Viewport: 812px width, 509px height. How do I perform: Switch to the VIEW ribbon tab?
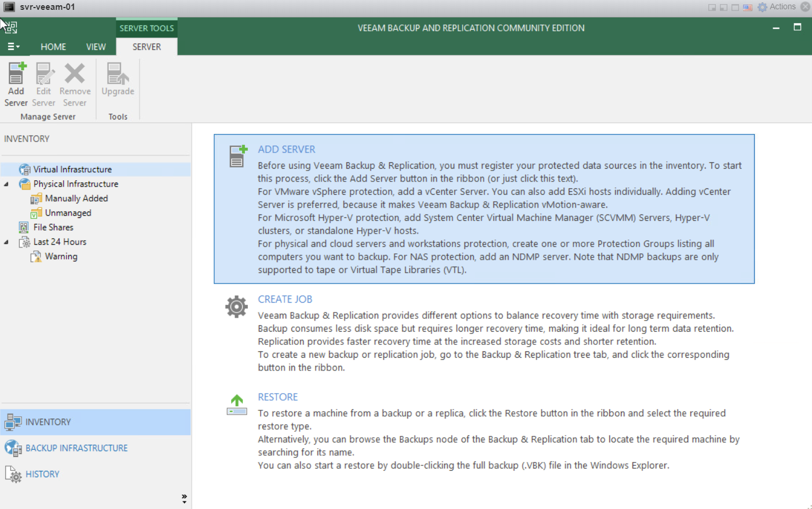pyautogui.click(x=96, y=47)
